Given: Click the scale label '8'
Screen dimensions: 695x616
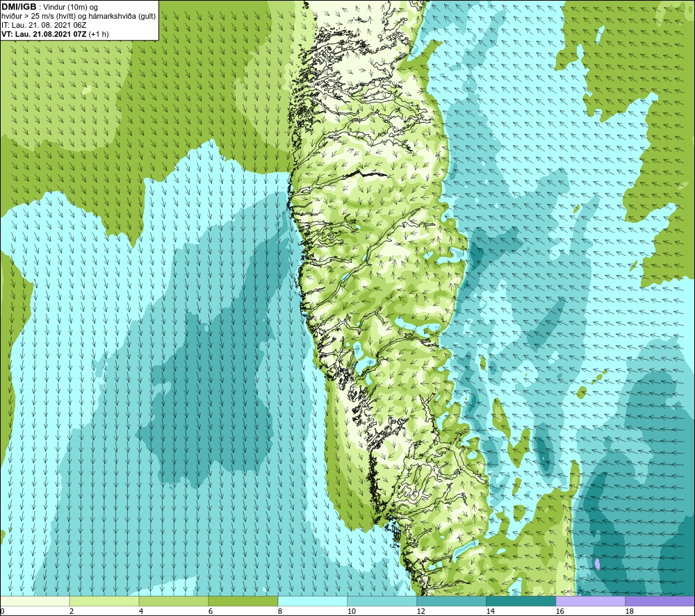Looking at the screenshot, I should tap(279, 612).
